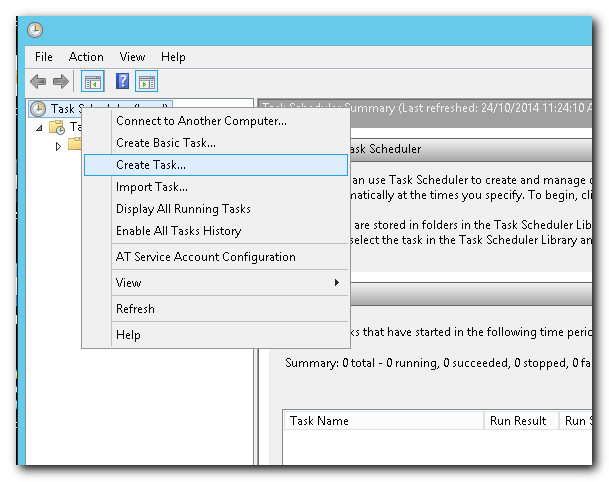This screenshot has width=609, height=482.
Task: Select Display All Running Tasks
Action: coord(216,209)
